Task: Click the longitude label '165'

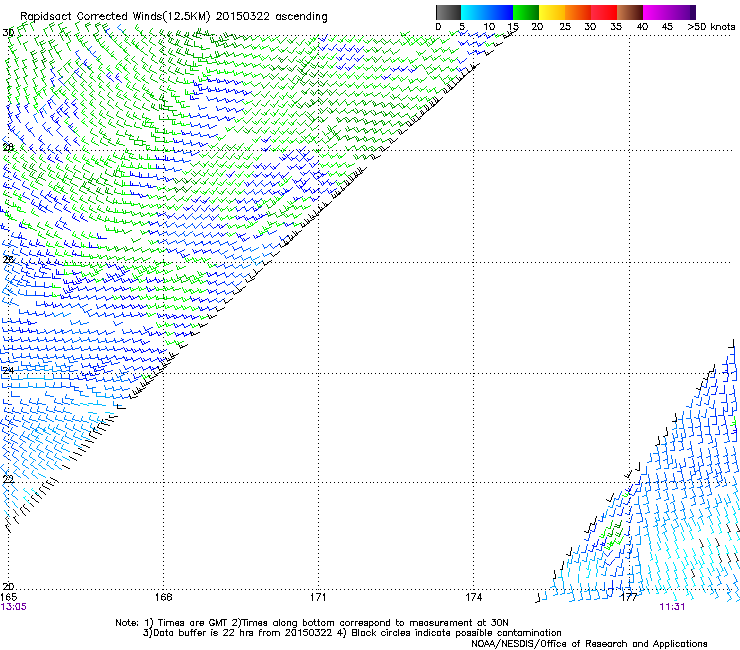Action: 9,597
